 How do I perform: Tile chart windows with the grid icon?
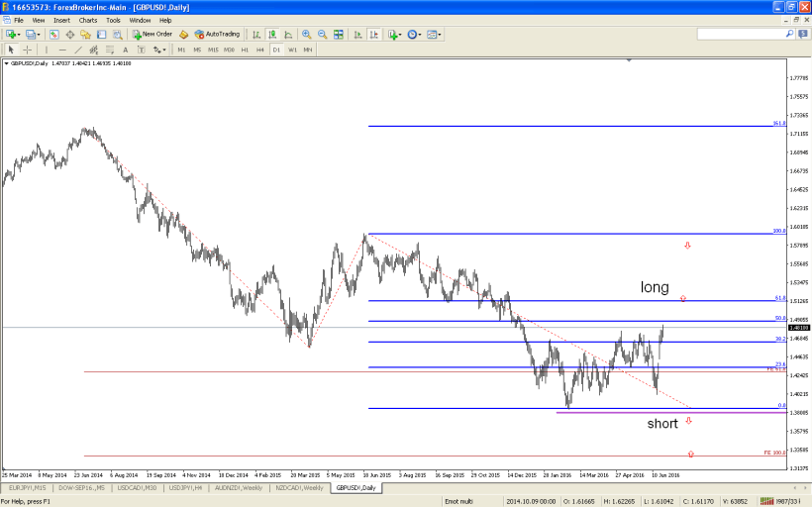339,34
